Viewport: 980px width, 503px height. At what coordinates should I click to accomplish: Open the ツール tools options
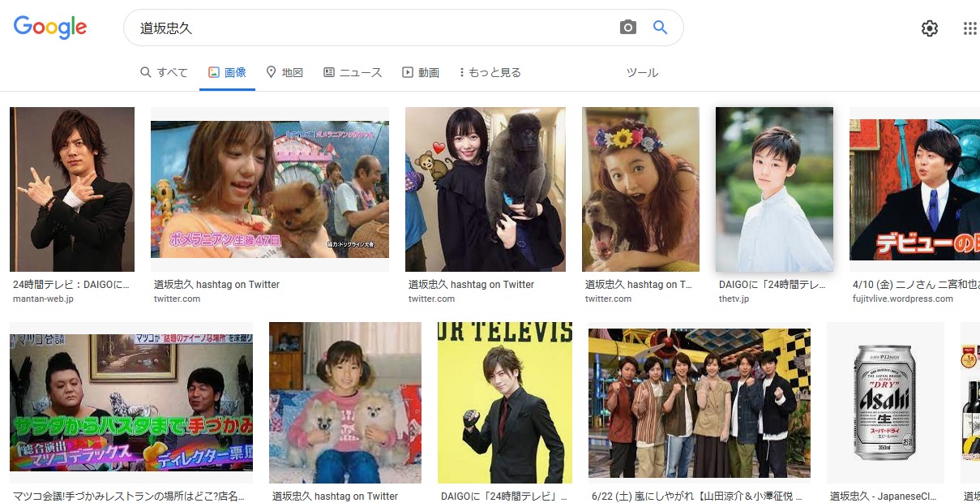click(x=642, y=72)
